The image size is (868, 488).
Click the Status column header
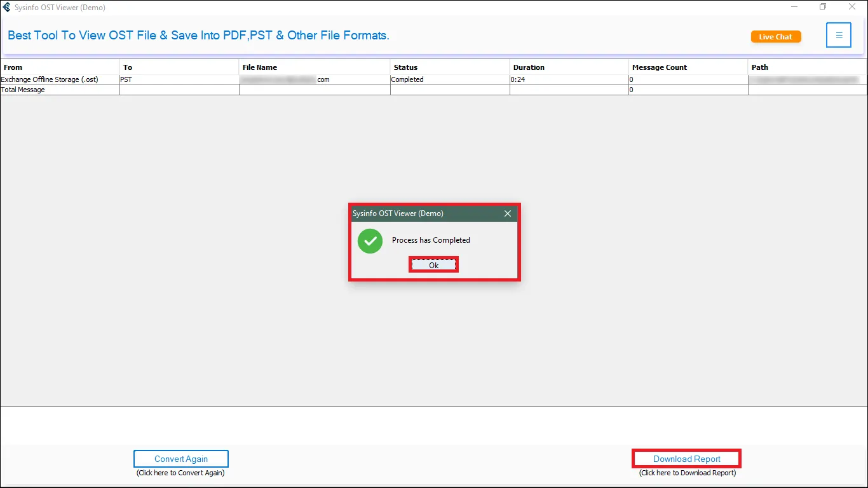[450, 67]
